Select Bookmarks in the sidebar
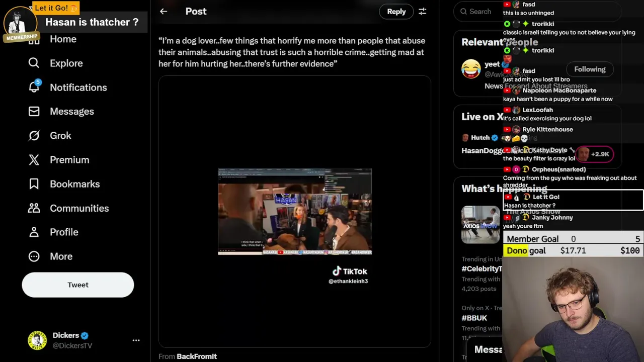This screenshot has height=362, width=644. (x=74, y=184)
